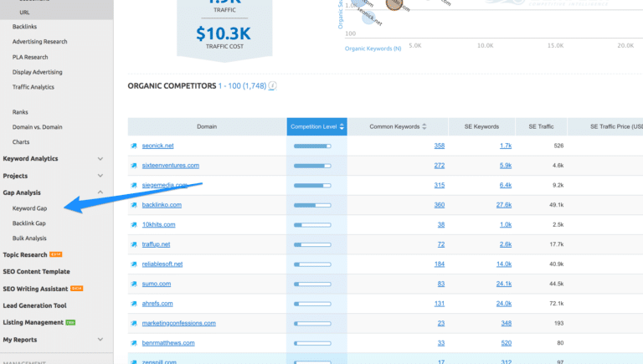Open marketingconfessions.com domain link
Viewport: 643px width, 364px height.
pos(179,323)
